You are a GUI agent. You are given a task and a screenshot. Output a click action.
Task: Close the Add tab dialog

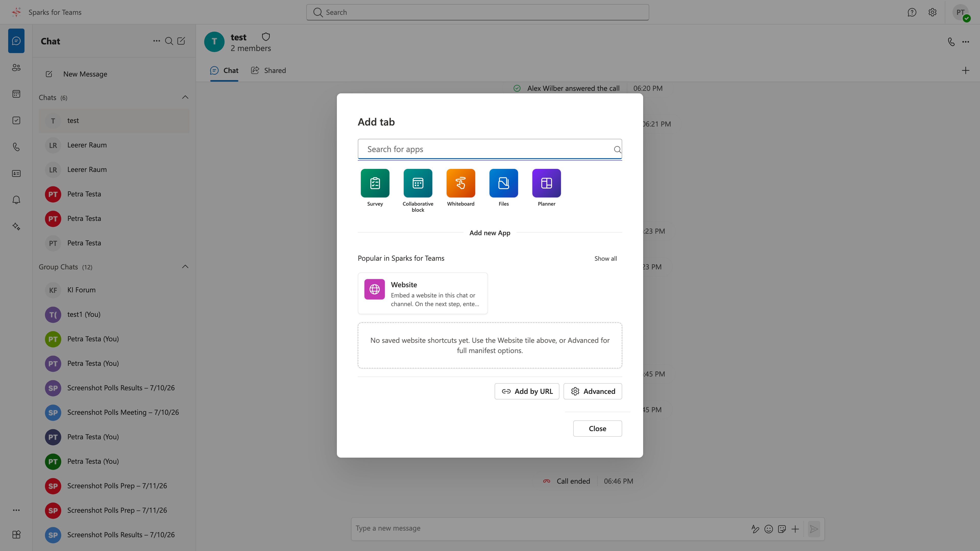click(x=597, y=429)
